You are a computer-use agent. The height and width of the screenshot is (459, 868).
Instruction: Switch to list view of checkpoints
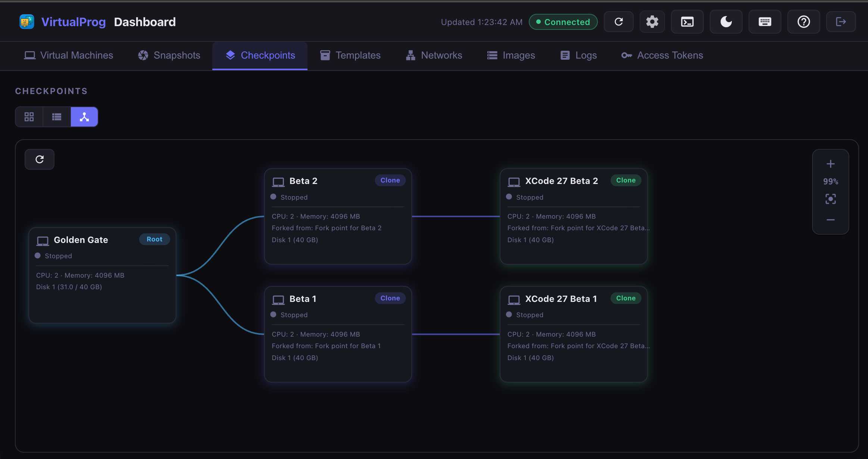(x=57, y=117)
